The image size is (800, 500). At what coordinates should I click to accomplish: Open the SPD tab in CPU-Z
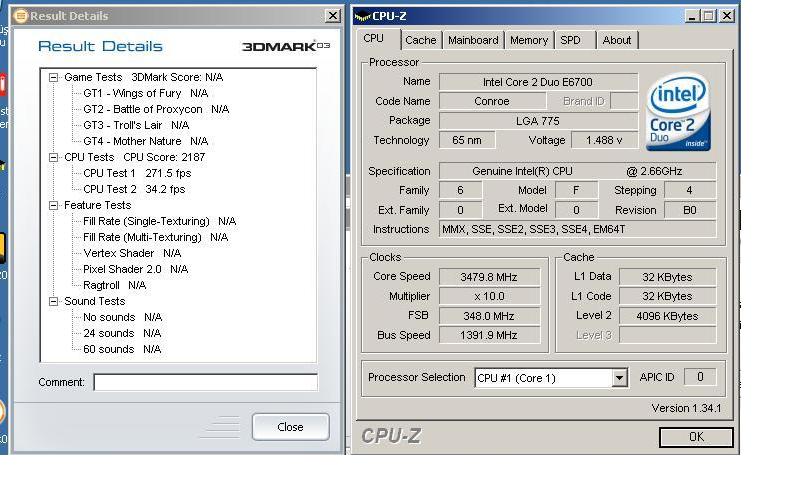[x=570, y=40]
